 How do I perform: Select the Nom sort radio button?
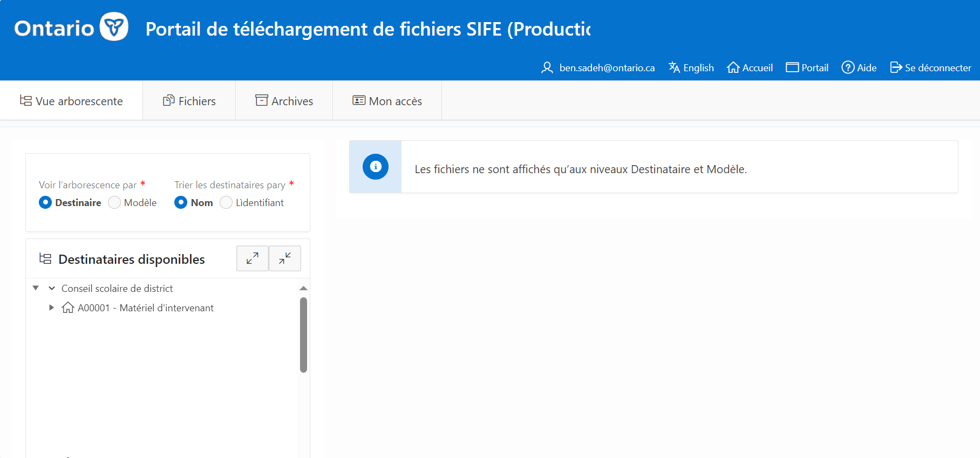tap(181, 202)
